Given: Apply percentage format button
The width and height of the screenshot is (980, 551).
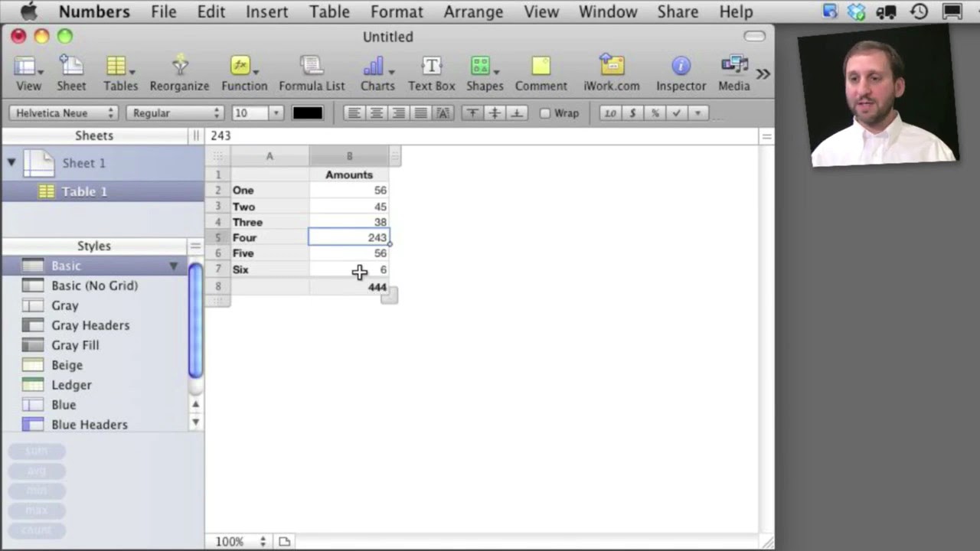Looking at the screenshot, I should click(655, 112).
